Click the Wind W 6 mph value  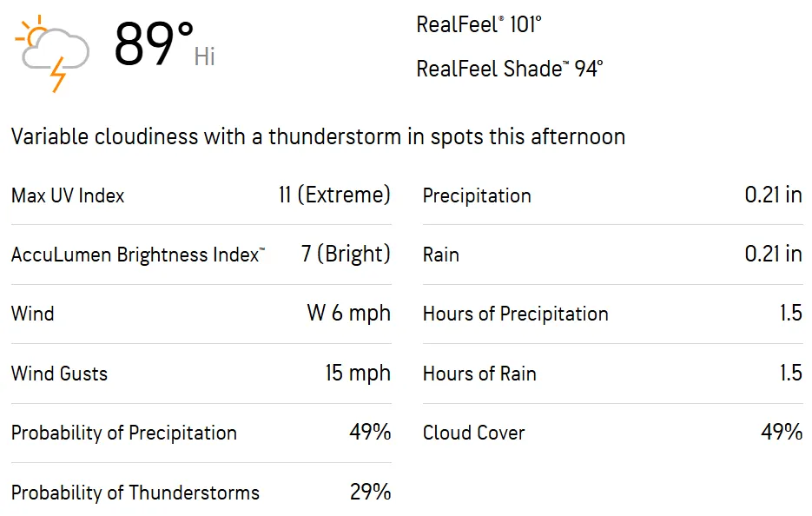[x=348, y=313]
